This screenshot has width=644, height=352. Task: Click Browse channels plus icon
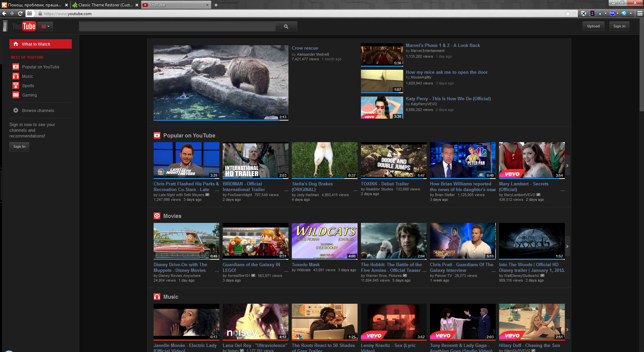(x=16, y=110)
